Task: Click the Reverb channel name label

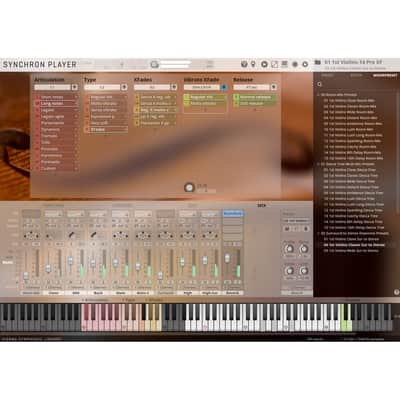Action: [233, 293]
